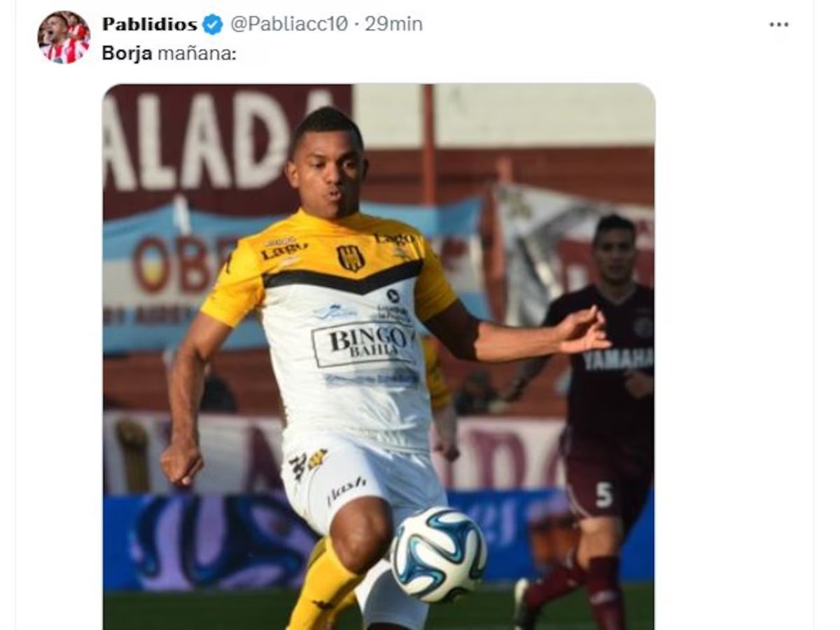840x630 pixels.
Task: Click the number 5 on maroon shorts
Action: coord(603,494)
